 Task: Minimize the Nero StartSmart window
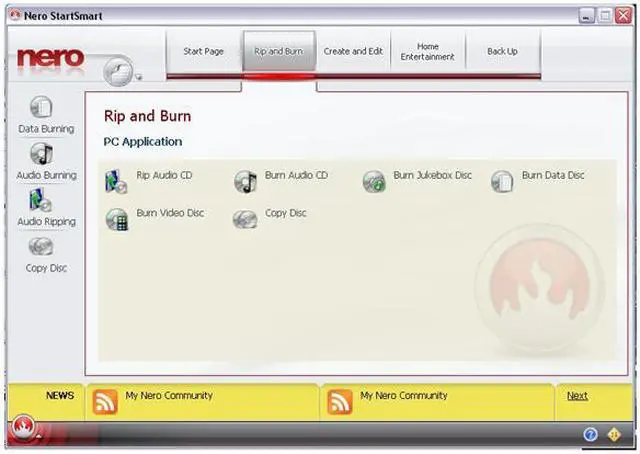(587, 16)
